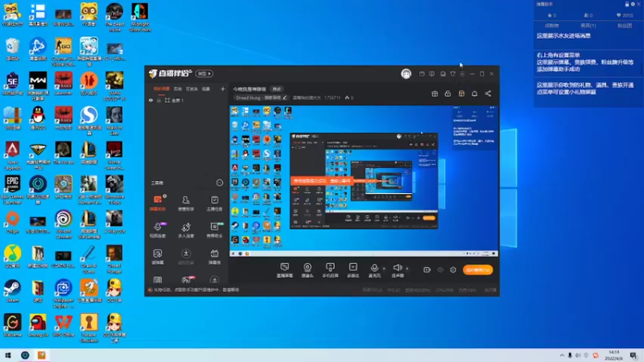
Task: Select the QQ penguin desktop icon
Action: [x=38, y=117]
